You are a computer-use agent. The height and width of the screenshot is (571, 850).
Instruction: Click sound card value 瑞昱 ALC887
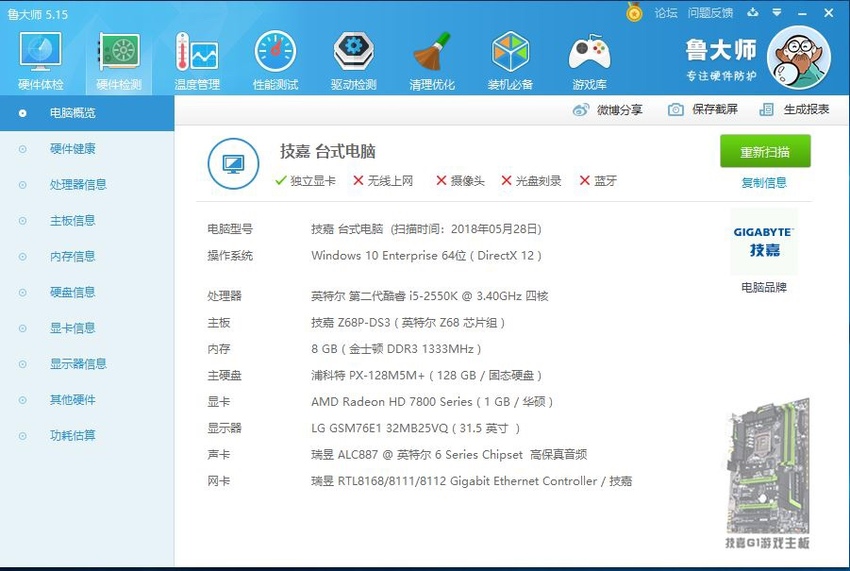[449, 454]
